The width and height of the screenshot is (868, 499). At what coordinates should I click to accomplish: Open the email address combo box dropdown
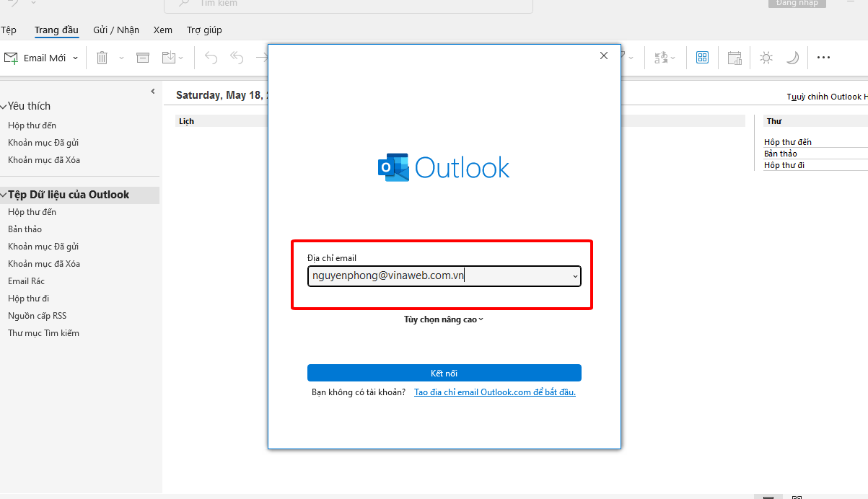[574, 277]
